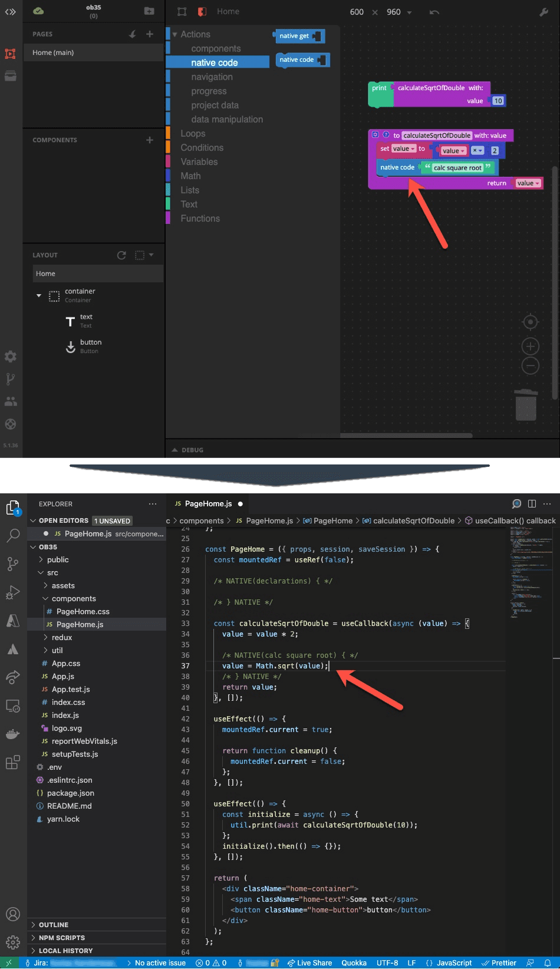Open package.json in the explorer
This screenshot has height=969, width=560.
[x=70, y=793]
